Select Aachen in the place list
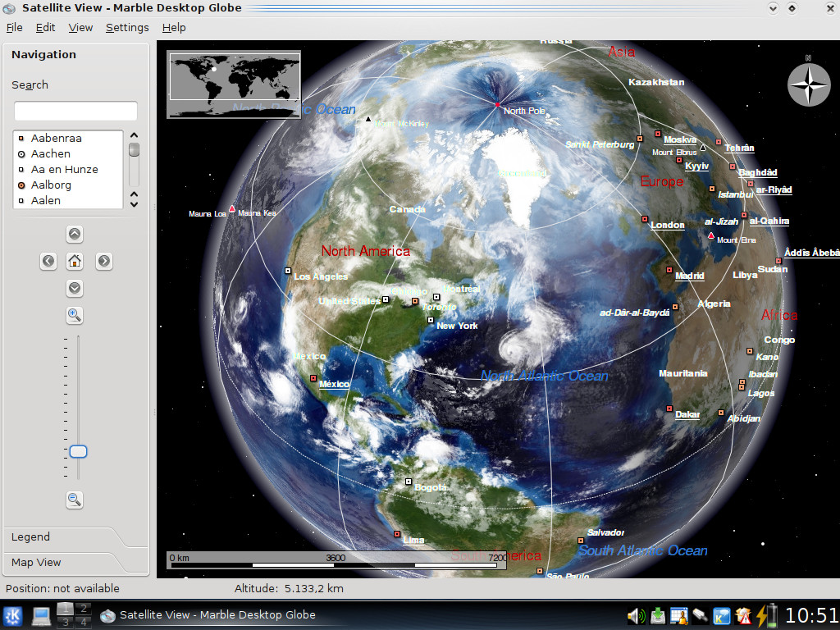This screenshot has height=630, width=840. coord(68,153)
